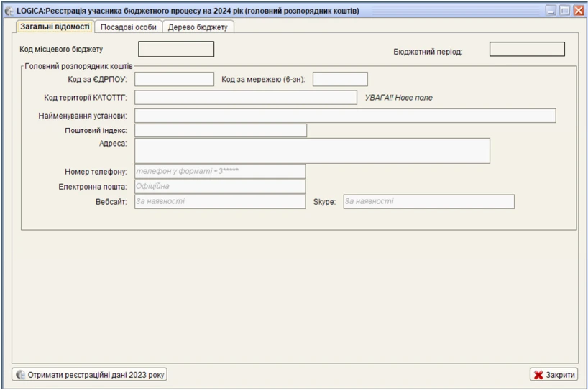Maximize the registration window
Viewport: 588px width, 390px height.
coord(564,11)
